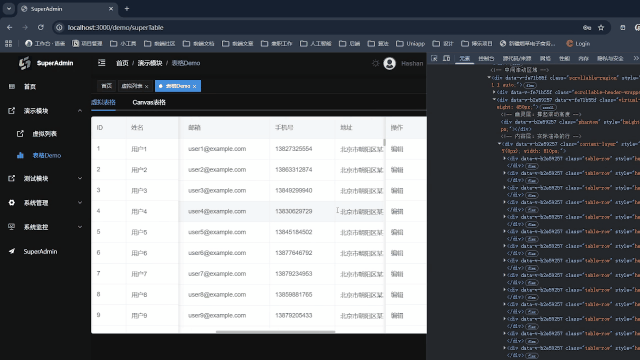Close the SuperAdmin browser tab

(111, 9)
